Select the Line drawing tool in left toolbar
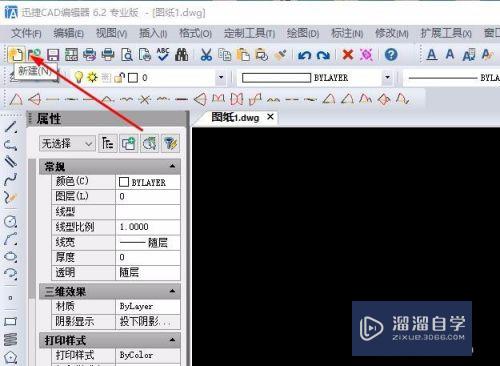The image size is (500, 366). [10, 127]
